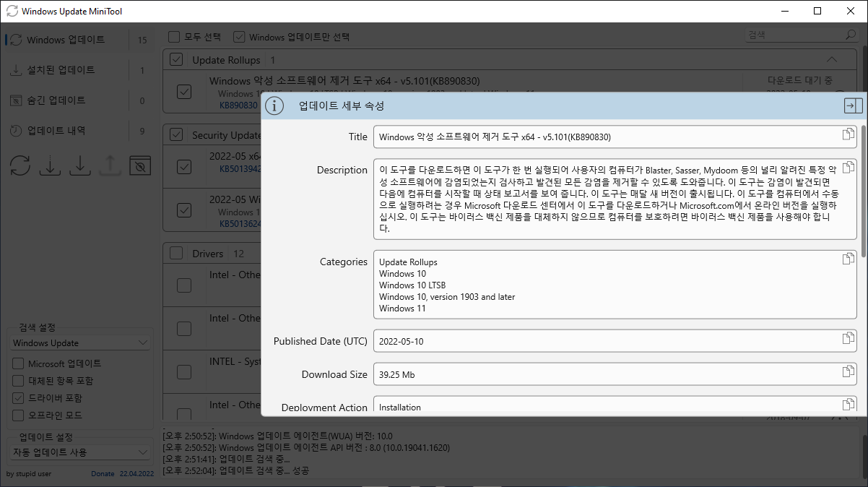This screenshot has width=868, height=487.
Task: Enable the 대체된 항목 포함 checkbox
Action: click(x=18, y=381)
